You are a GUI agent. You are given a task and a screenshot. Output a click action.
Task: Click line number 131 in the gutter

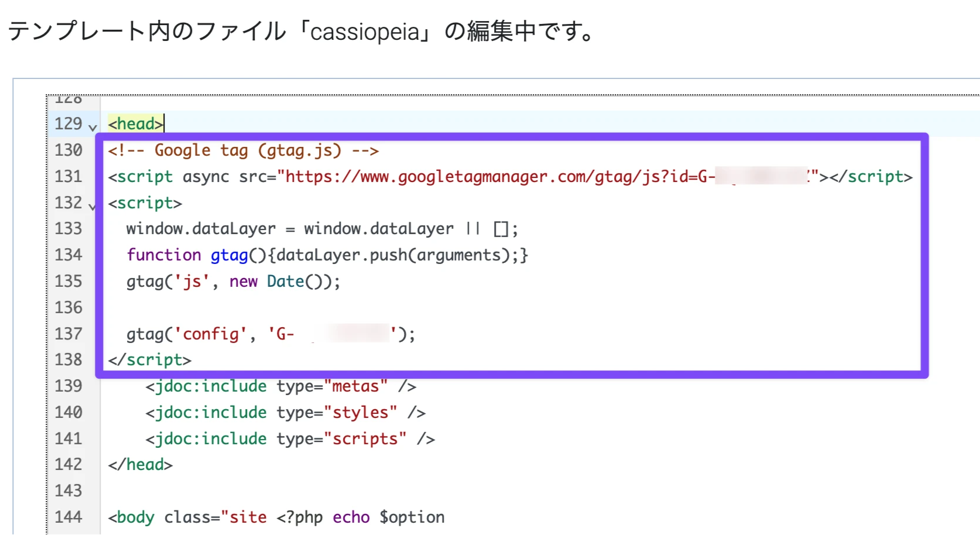click(68, 176)
